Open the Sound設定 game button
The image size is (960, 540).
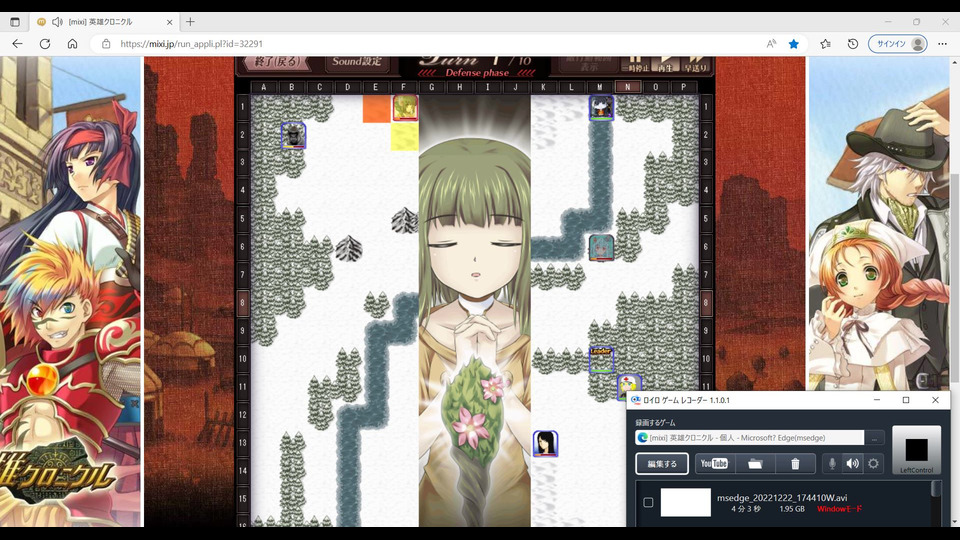pos(358,62)
